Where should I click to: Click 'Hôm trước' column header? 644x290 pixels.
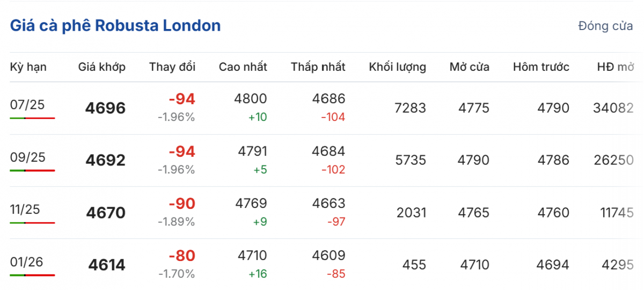(x=541, y=67)
